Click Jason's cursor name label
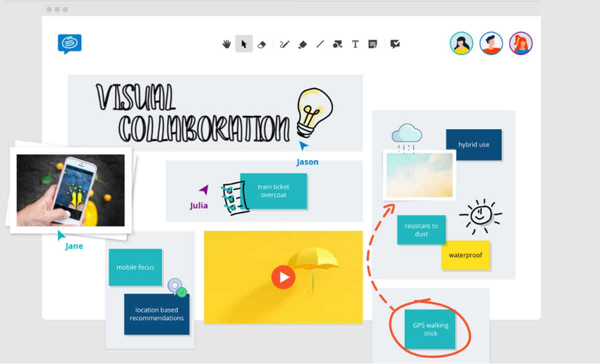The image size is (600, 364). tap(307, 162)
